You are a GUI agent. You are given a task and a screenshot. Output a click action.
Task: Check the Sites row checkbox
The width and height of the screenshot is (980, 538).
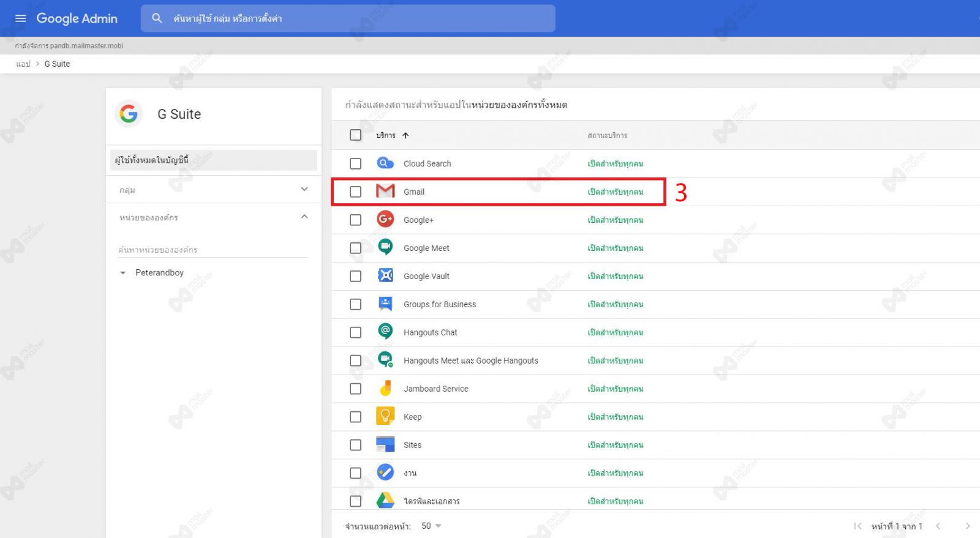[x=355, y=445]
